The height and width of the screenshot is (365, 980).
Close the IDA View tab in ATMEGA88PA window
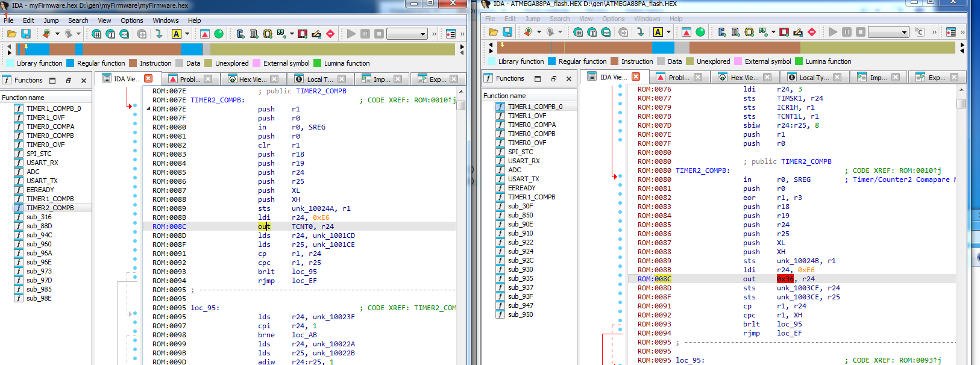point(635,77)
